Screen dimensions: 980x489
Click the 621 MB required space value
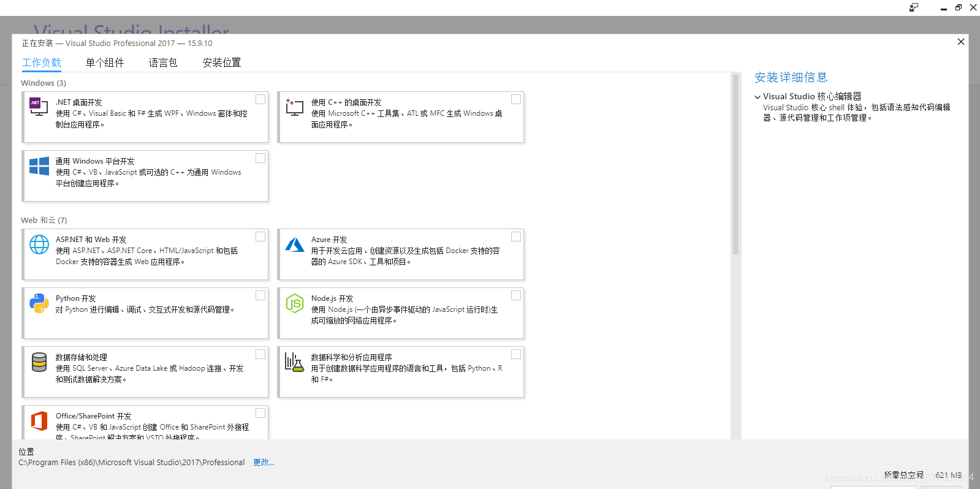949,475
